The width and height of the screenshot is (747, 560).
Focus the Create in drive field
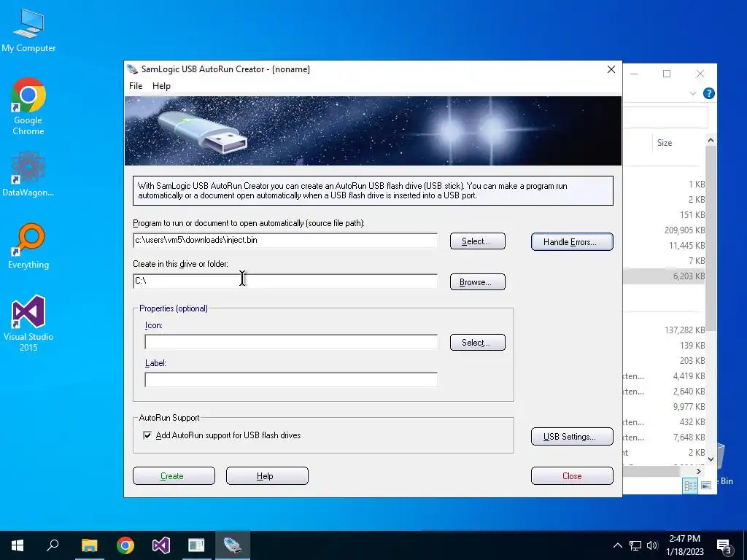285,281
